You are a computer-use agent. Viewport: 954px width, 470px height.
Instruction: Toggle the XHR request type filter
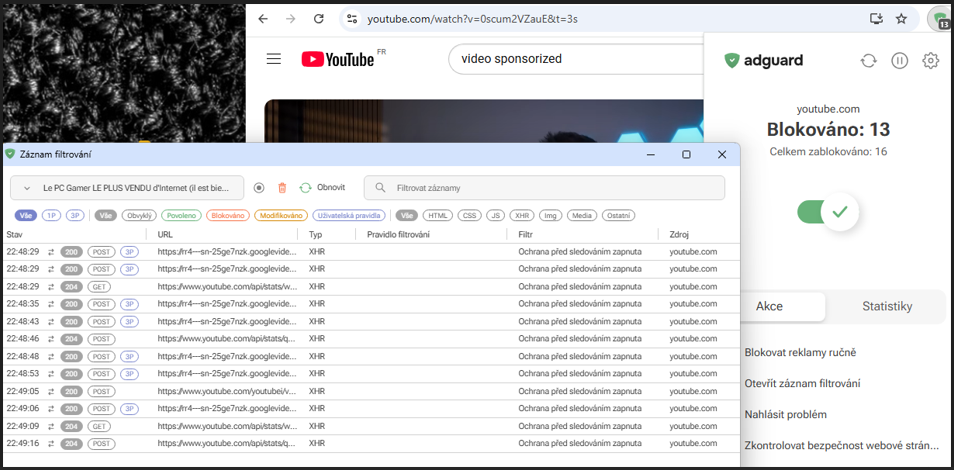point(521,215)
